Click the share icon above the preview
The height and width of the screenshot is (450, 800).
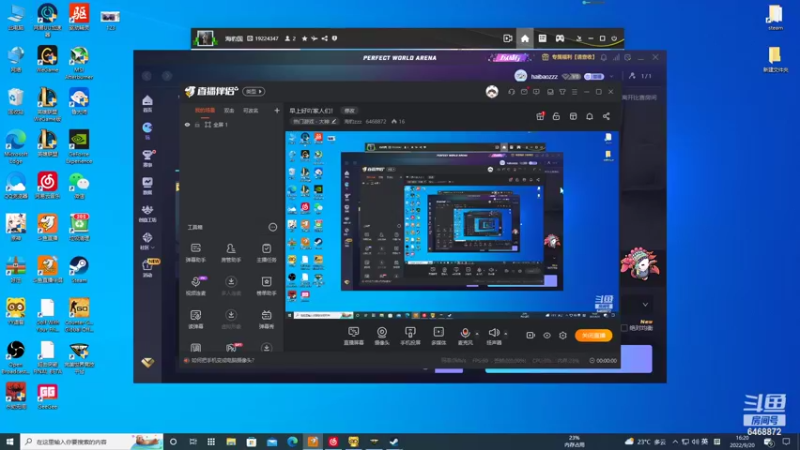click(606, 116)
